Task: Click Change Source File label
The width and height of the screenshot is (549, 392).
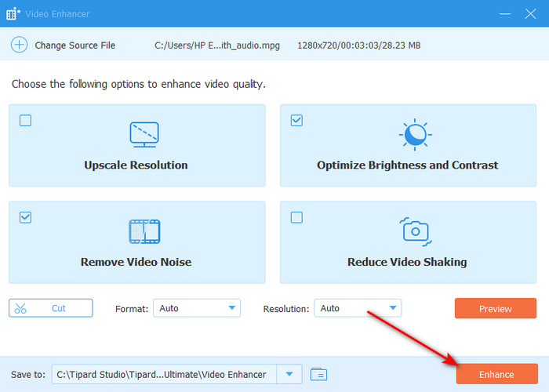Action: point(75,45)
